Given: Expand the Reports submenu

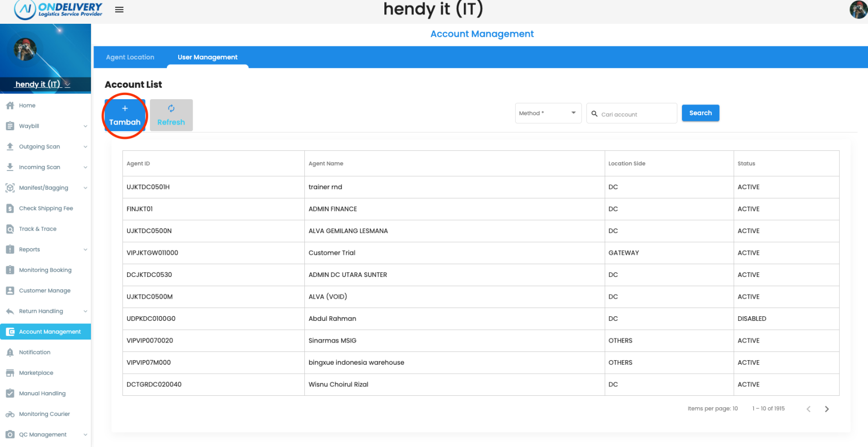Looking at the screenshot, I should (x=85, y=250).
